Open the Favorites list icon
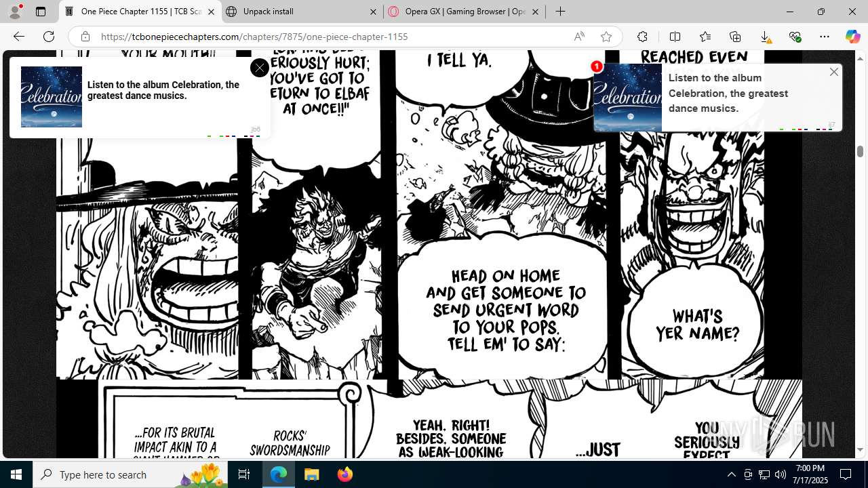 click(x=705, y=37)
